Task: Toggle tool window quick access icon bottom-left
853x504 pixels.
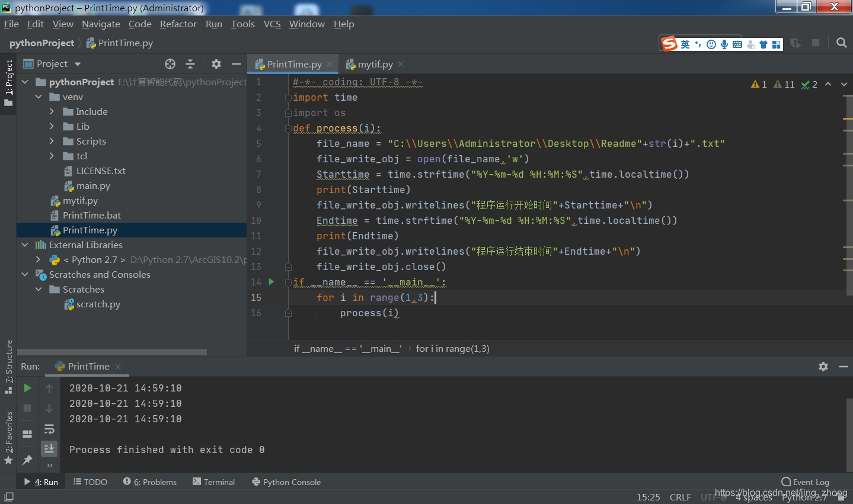Action: pyautogui.click(x=8, y=496)
